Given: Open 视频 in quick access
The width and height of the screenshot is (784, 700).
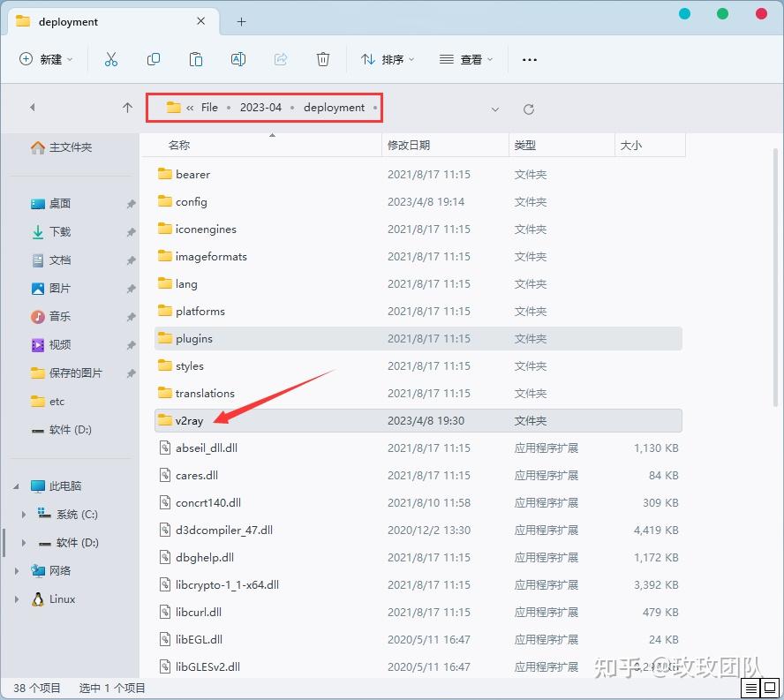Looking at the screenshot, I should click(51, 345).
